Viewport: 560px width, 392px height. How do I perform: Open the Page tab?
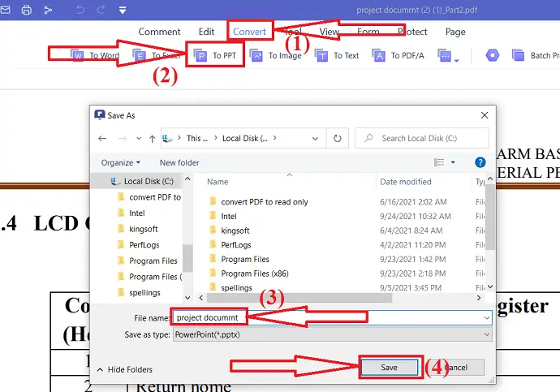[x=455, y=32]
